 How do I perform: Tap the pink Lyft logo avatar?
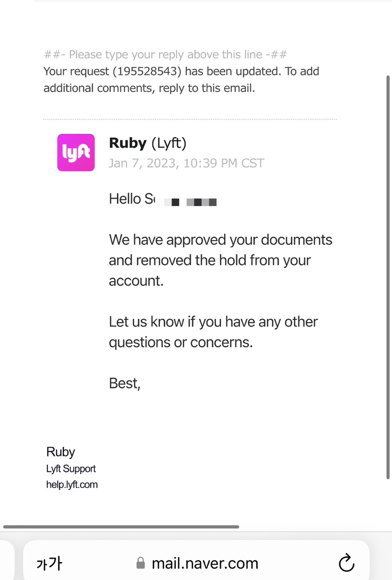click(x=76, y=153)
